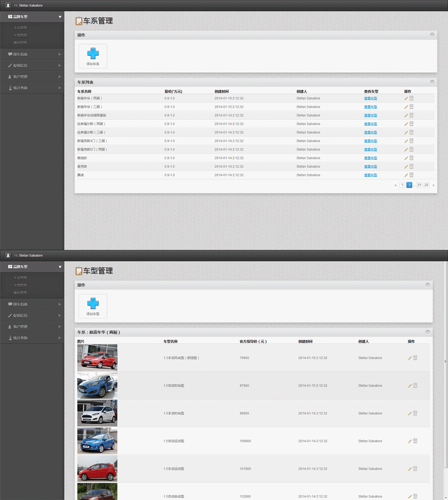The height and width of the screenshot is (500, 448).
Task: Click pencil icon for the 79900 car model
Action: [x=410, y=358]
